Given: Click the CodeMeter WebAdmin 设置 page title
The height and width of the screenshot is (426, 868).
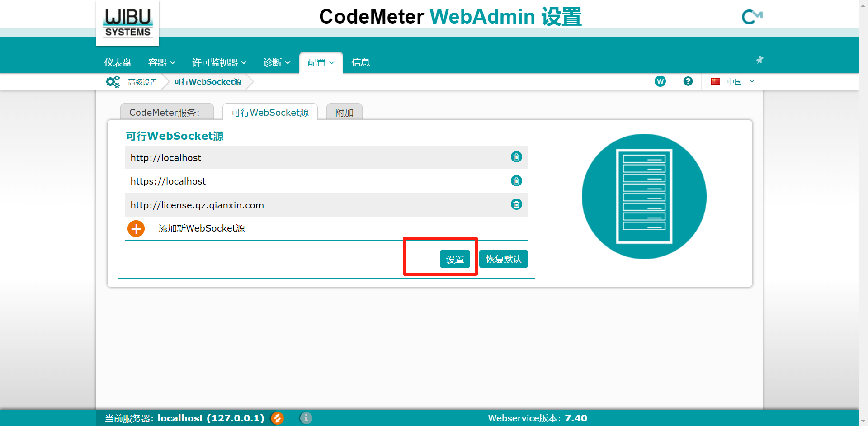Looking at the screenshot, I should [450, 17].
